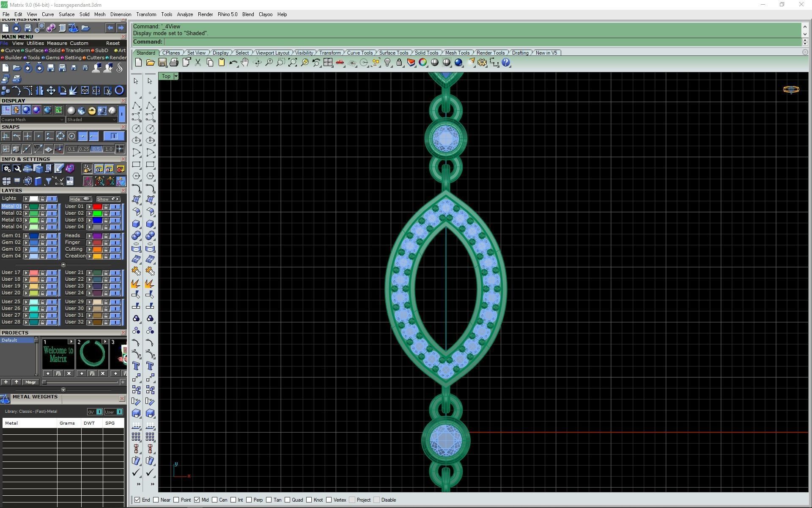The image size is (812, 508).
Task: Click the Print icon in Standard toolbar
Action: click(x=174, y=63)
